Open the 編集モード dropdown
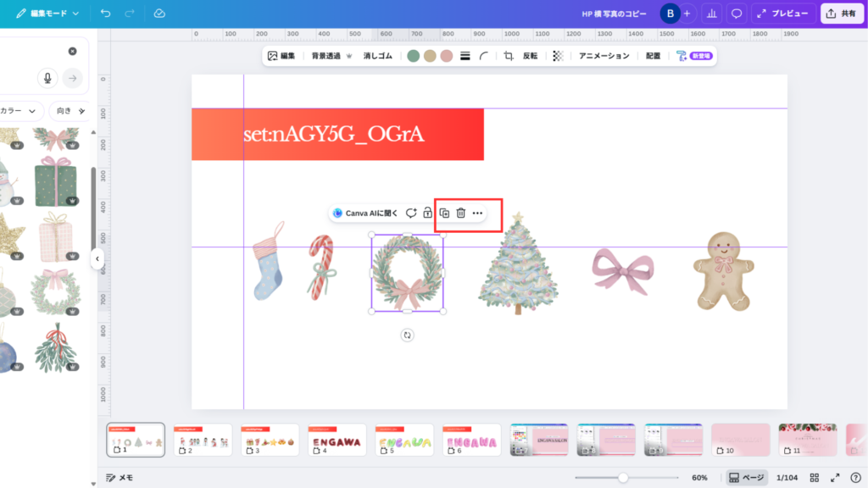Image resolution: width=868 pixels, height=488 pixels. coord(47,14)
